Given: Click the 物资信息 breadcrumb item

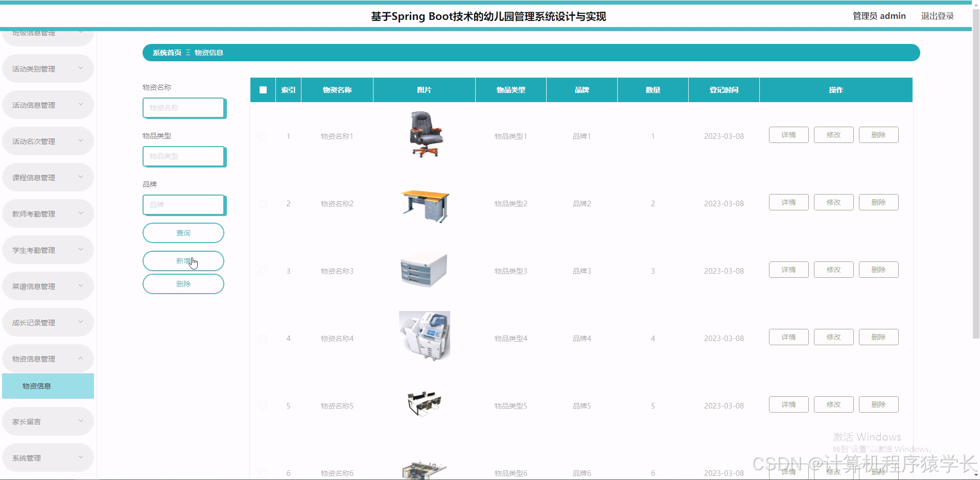Looking at the screenshot, I should [x=209, y=52].
